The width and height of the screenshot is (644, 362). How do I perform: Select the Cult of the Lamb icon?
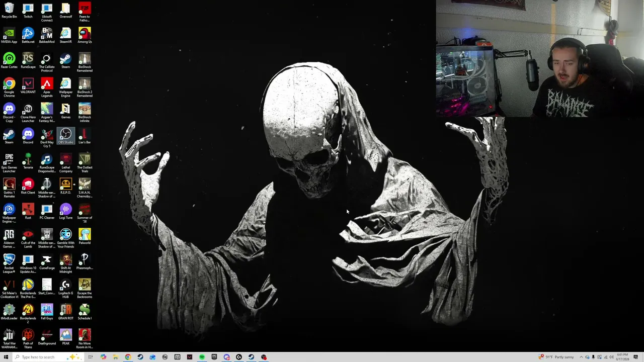tap(28, 239)
